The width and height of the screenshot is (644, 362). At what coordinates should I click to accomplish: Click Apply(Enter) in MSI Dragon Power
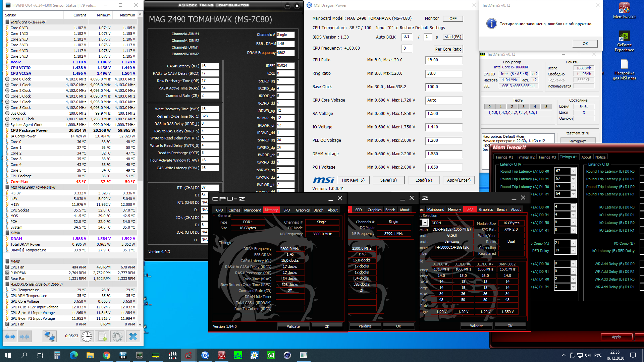459,180
